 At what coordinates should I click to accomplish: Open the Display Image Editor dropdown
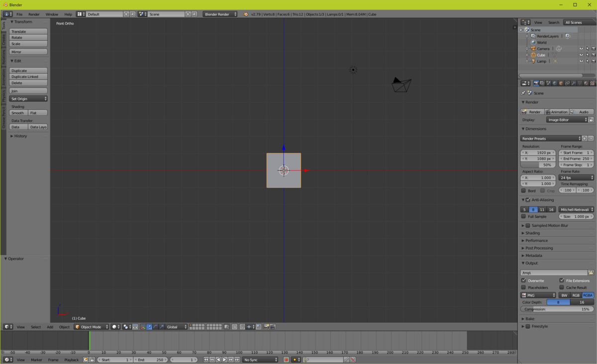click(x=567, y=120)
